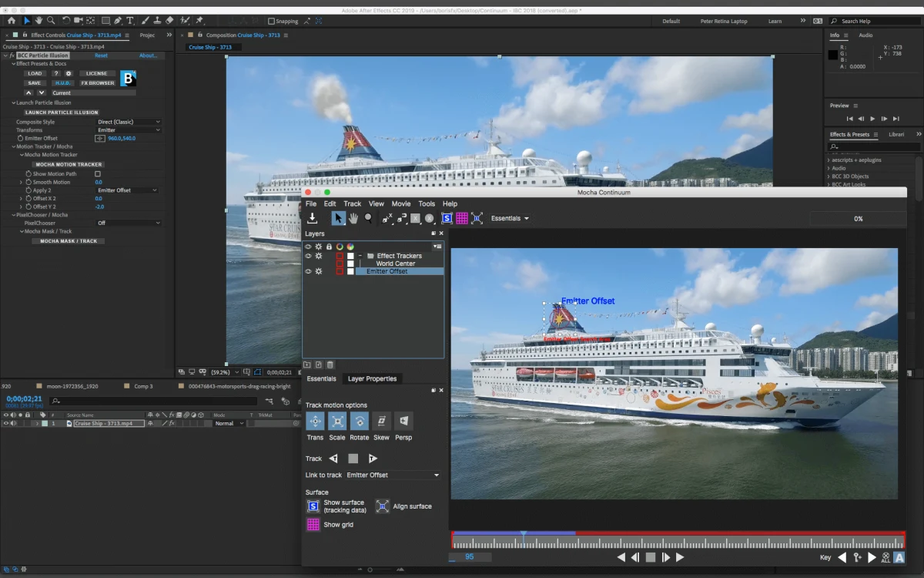The height and width of the screenshot is (578, 924).
Task: Click the Show surface icon
Action: point(313,506)
